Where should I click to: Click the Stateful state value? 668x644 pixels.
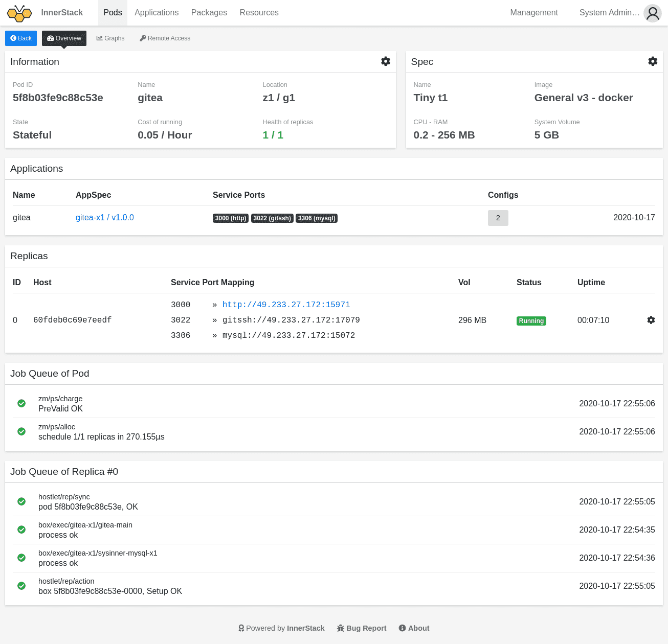[x=32, y=135]
